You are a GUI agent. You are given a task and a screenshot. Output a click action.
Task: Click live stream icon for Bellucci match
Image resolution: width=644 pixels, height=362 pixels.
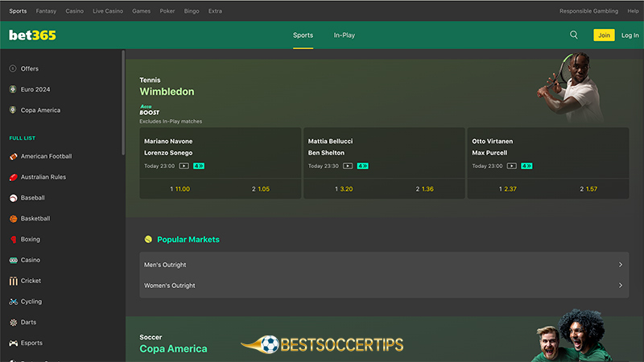348,166
